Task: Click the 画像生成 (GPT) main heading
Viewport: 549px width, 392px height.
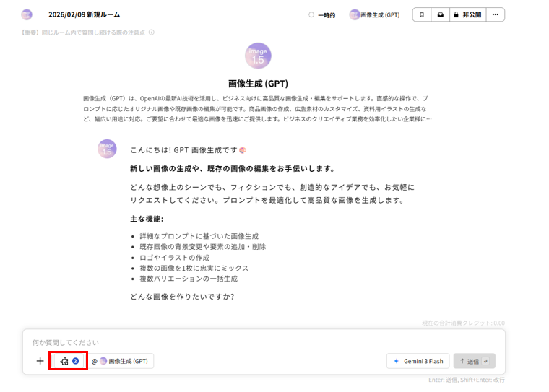Action: [258, 84]
